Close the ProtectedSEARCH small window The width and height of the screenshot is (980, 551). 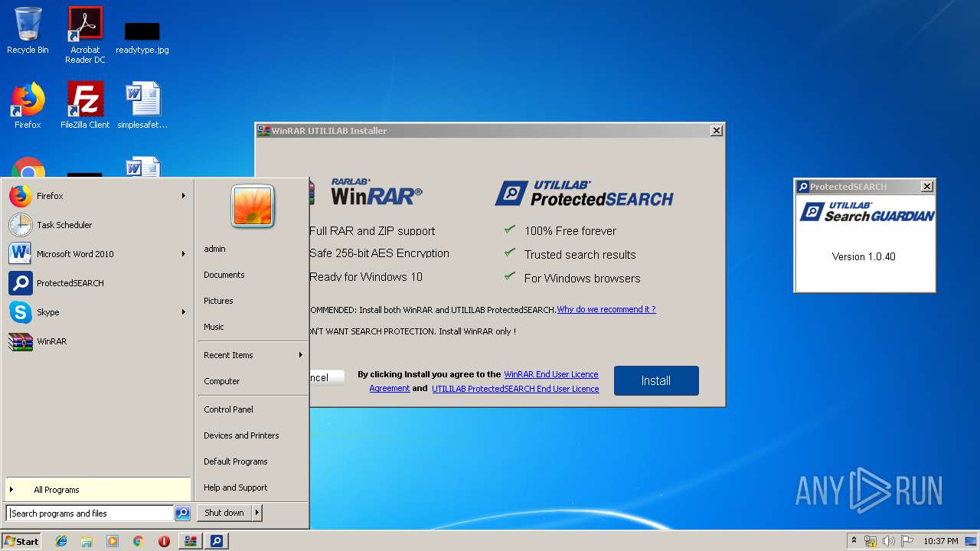point(927,187)
